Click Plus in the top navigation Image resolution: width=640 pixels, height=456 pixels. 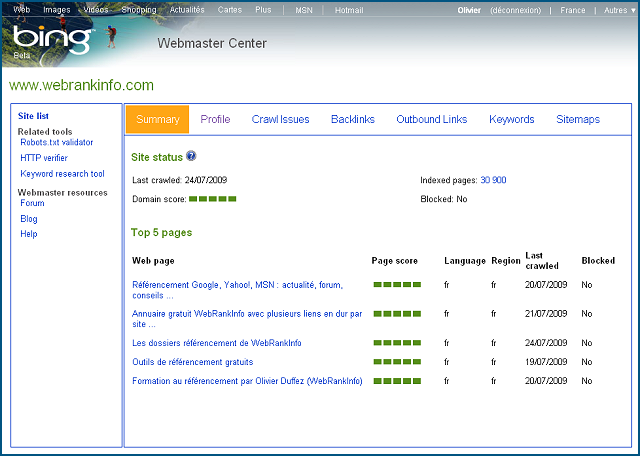point(263,10)
